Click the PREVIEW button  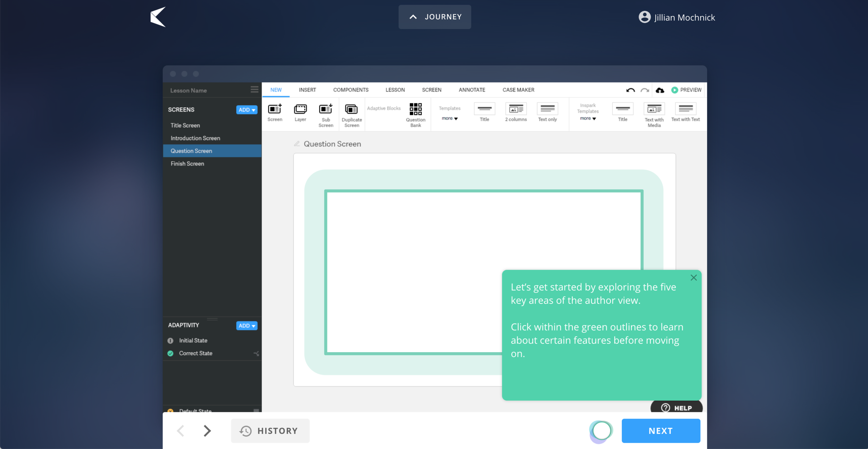686,90
